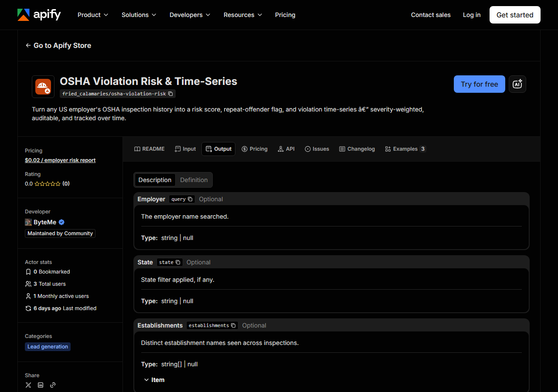
Task: Copy the share link icon
Action: (x=53, y=385)
